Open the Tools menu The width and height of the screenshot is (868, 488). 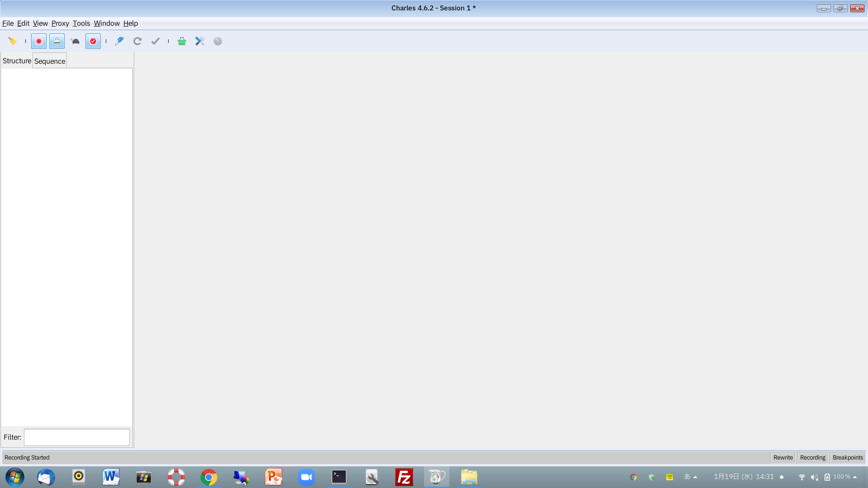coord(81,23)
